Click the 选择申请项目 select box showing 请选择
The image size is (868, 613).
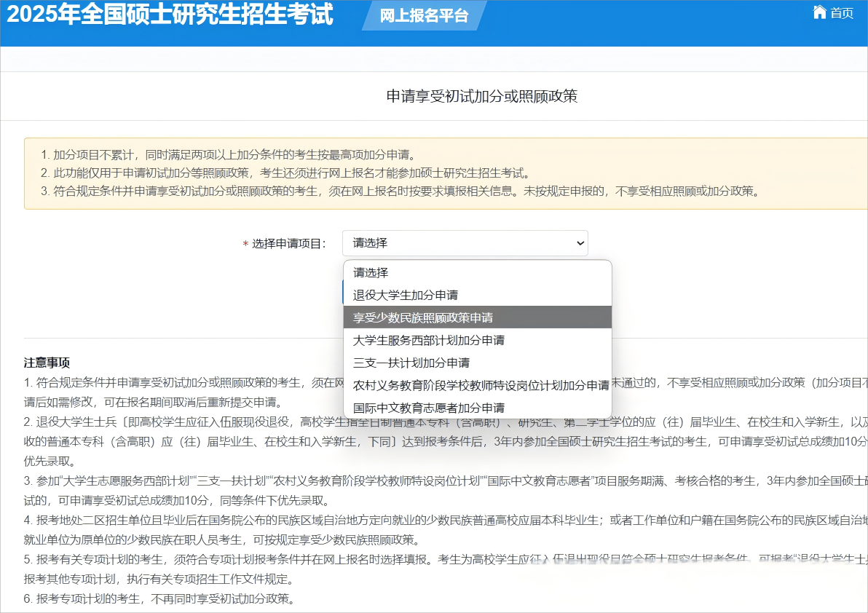[x=464, y=243]
